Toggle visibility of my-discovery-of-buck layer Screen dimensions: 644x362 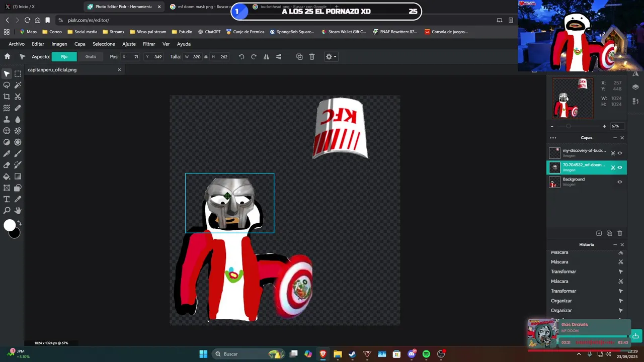620,153
